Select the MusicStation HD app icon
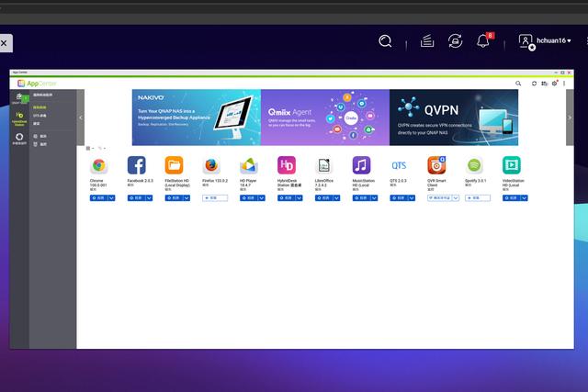 point(361,165)
